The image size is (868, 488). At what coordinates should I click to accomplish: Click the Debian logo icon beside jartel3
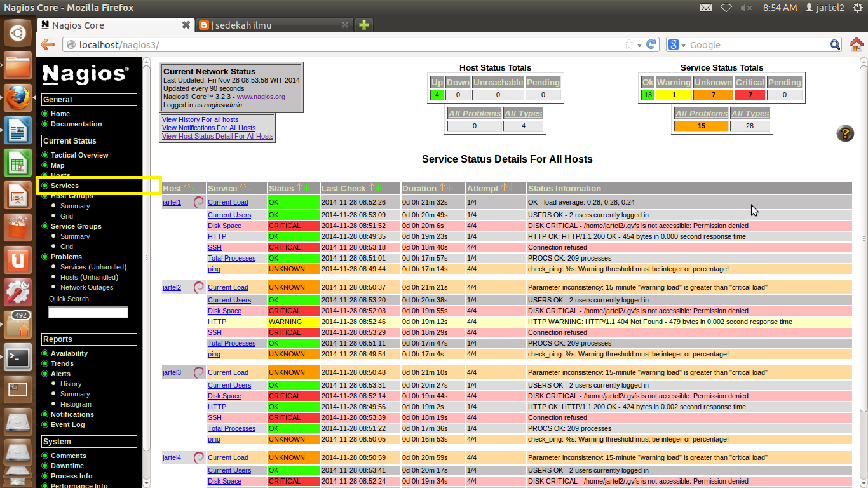coord(198,372)
